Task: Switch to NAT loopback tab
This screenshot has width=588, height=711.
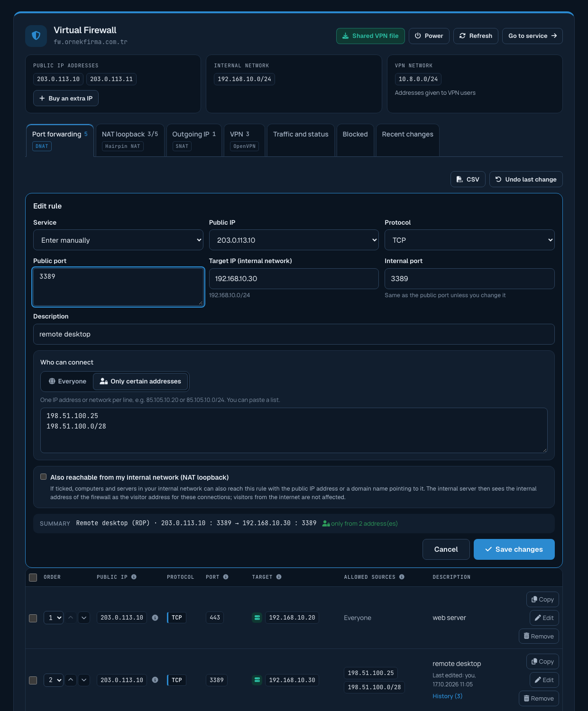Action: coord(130,140)
